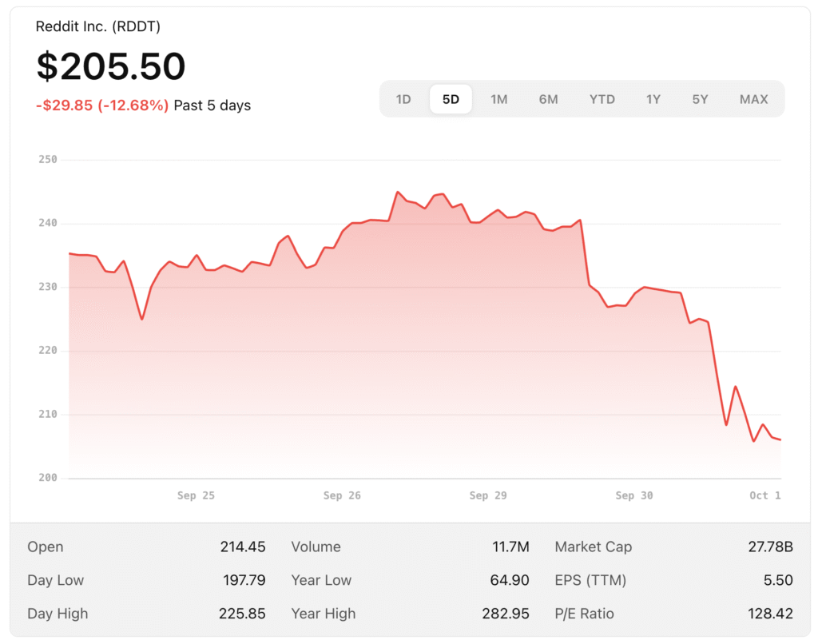This screenshot has height=644, width=818.
Task: Select the 5D range tab
Action: (451, 99)
